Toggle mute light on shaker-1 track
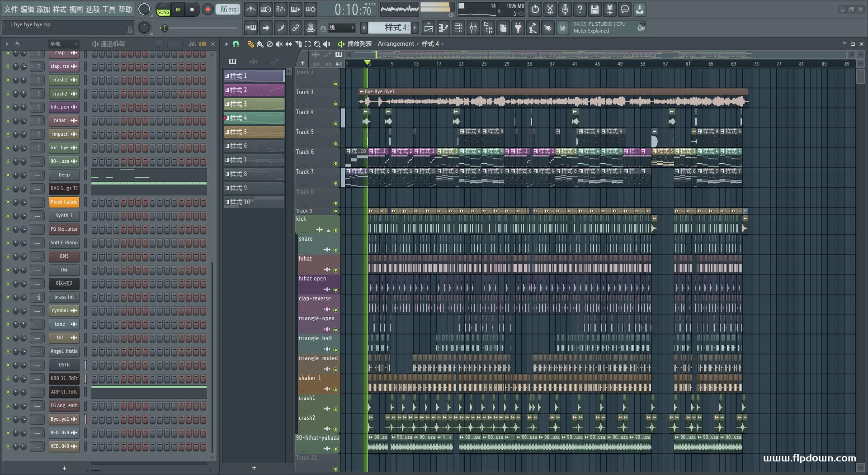Viewport: 868px width, 475px height. tap(335, 389)
